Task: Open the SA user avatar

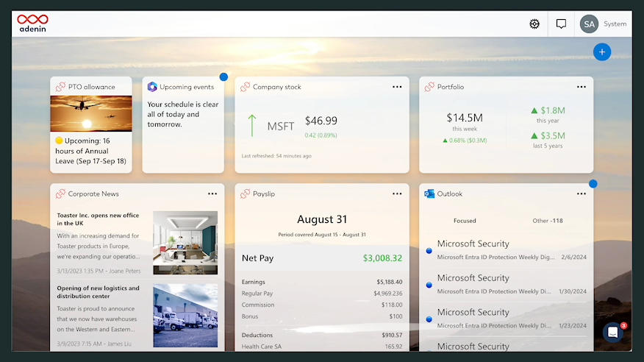Action: [589, 24]
